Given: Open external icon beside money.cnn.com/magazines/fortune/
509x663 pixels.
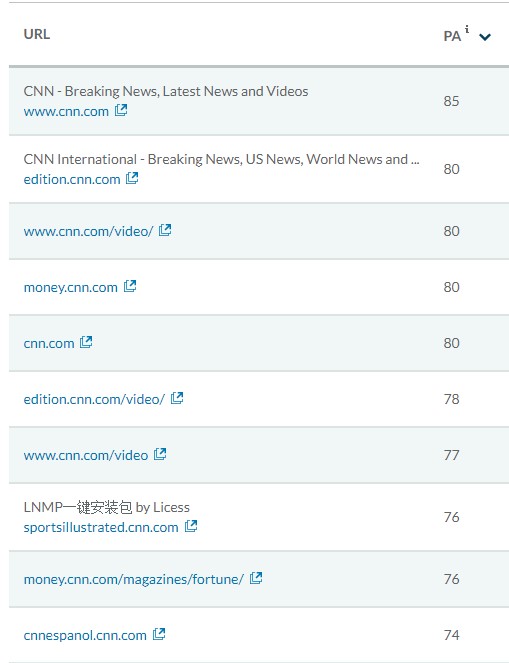Looking at the screenshot, I should pos(256,578).
